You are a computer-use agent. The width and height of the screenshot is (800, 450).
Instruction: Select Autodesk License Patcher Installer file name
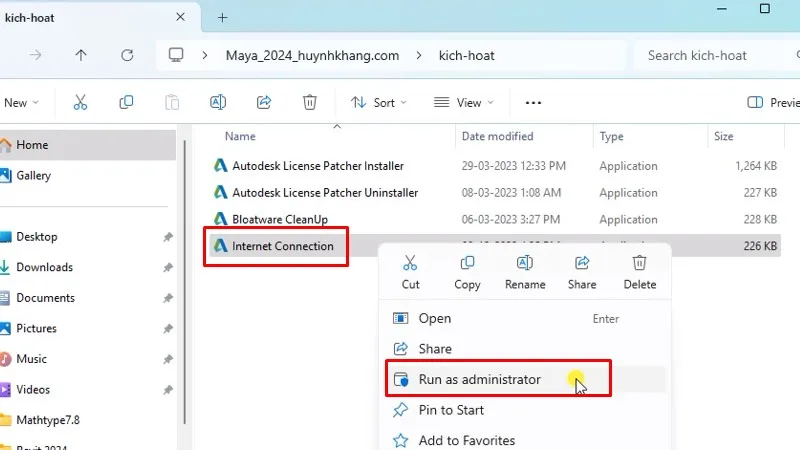point(318,166)
